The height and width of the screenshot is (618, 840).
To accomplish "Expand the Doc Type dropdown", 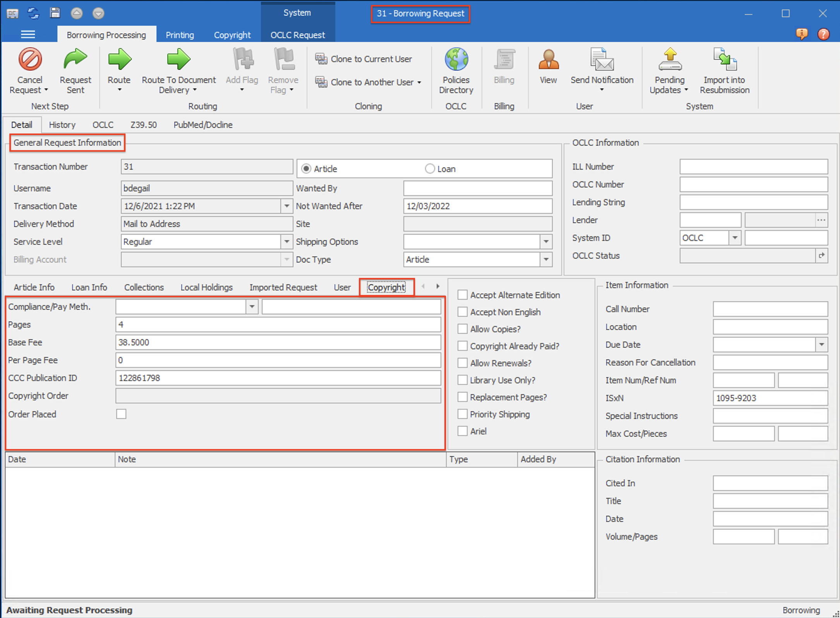I will 546,259.
